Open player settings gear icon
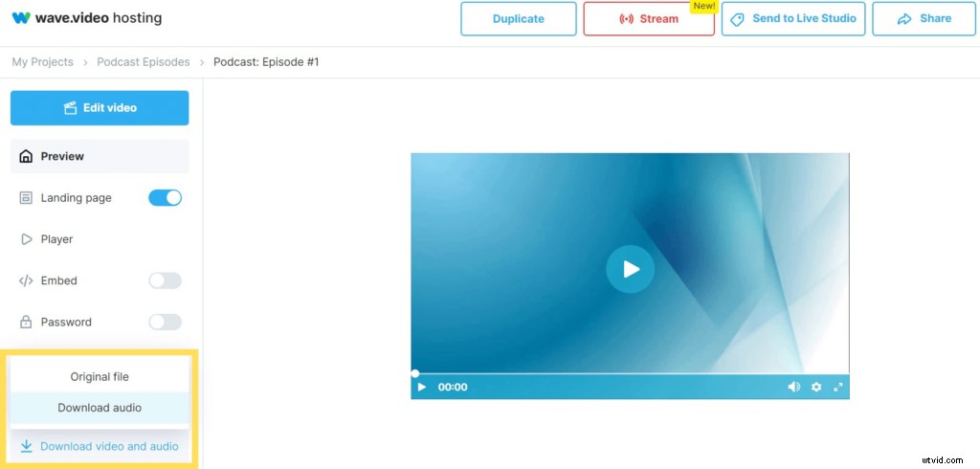980x469 pixels. tap(816, 387)
